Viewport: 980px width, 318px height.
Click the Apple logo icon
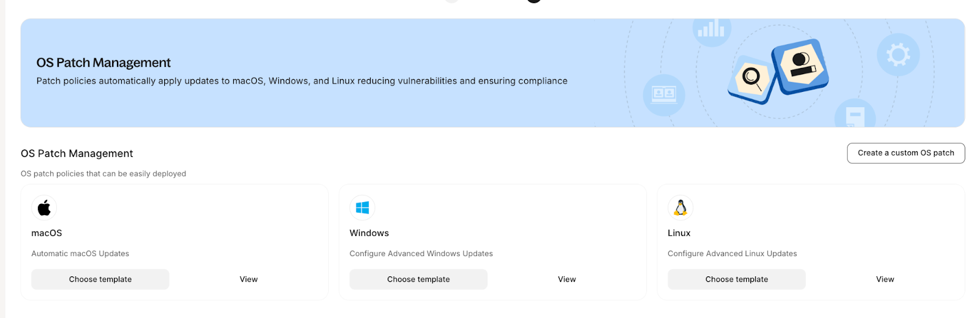[44, 208]
